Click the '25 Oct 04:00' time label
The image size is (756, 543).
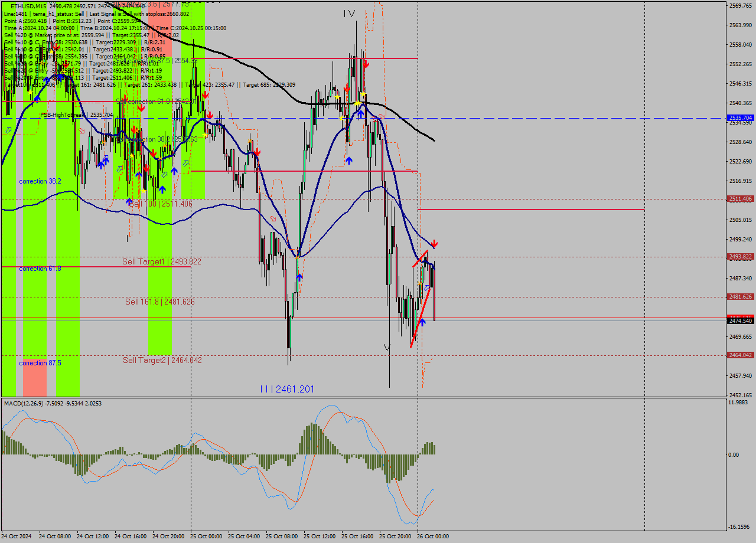pyautogui.click(x=244, y=537)
